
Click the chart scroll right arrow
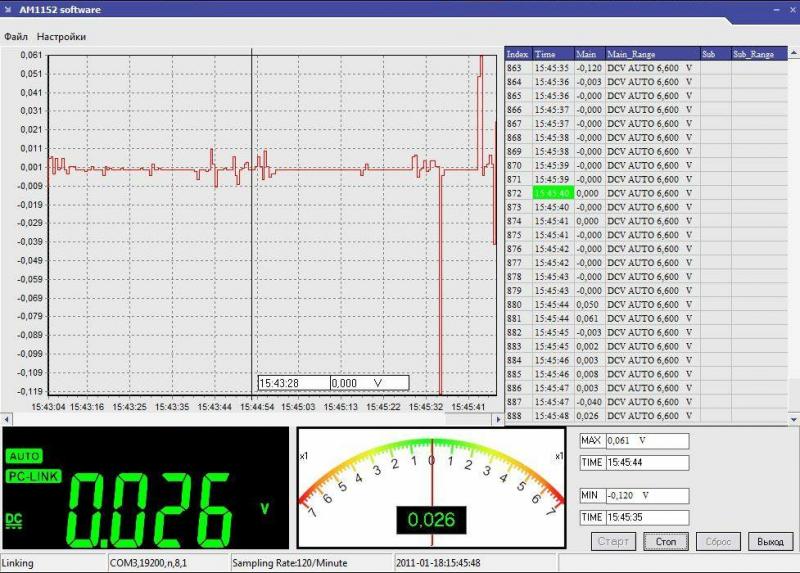[498, 419]
